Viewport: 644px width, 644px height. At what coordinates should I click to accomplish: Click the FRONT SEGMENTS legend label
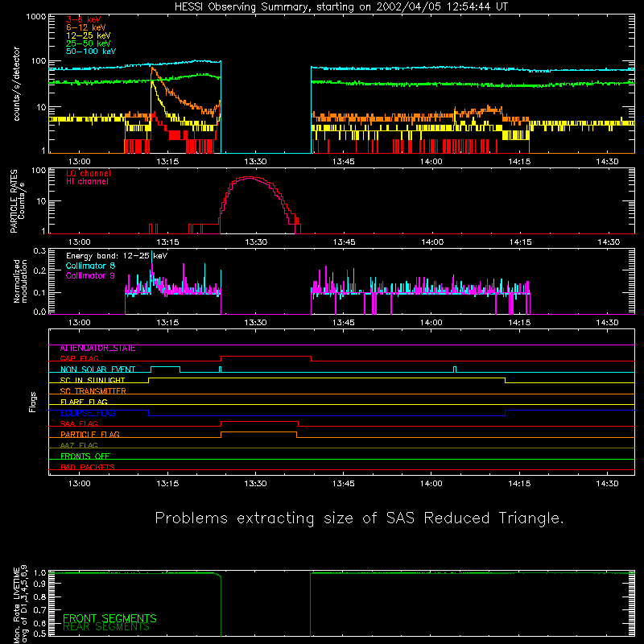tap(109, 618)
